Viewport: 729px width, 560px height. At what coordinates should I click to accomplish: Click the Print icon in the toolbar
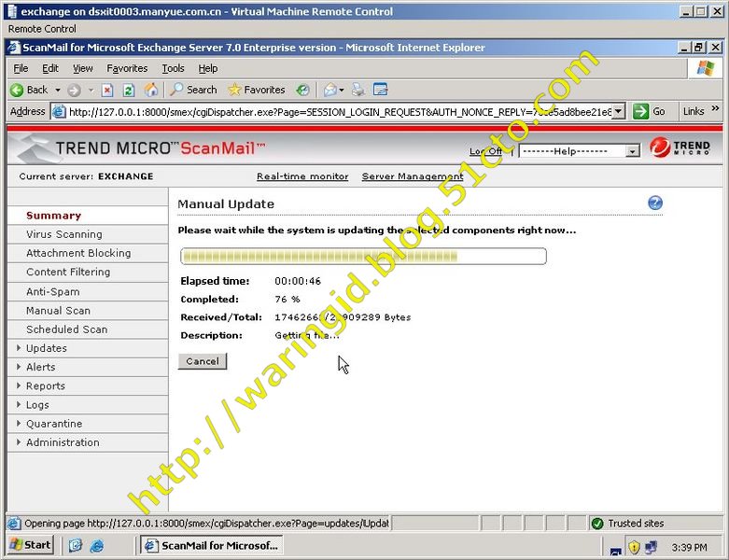point(358,90)
